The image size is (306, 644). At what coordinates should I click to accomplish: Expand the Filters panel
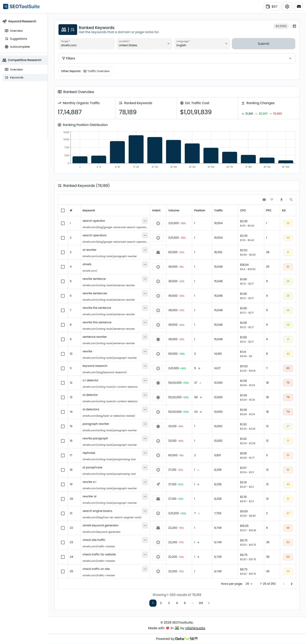[177, 58]
